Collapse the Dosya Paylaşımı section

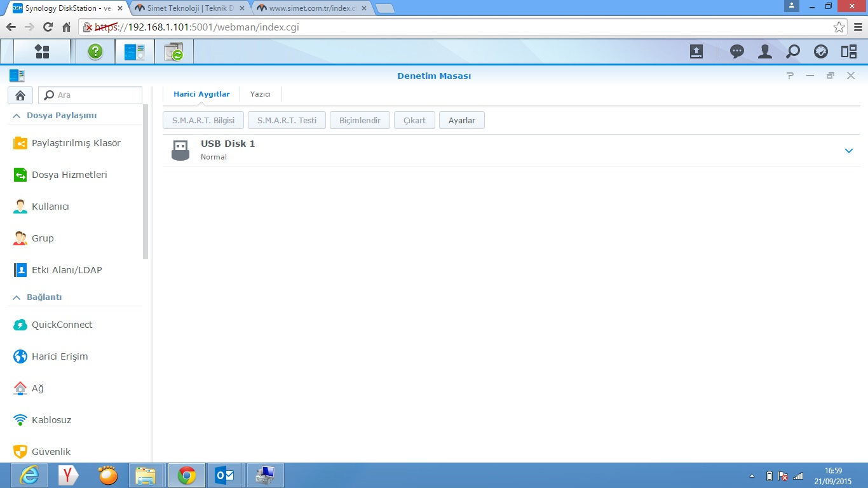coord(17,116)
